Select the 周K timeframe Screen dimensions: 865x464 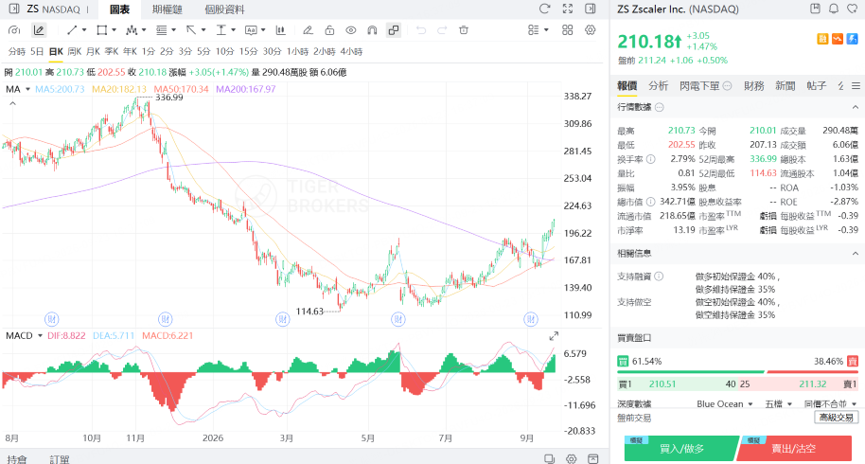pos(74,51)
